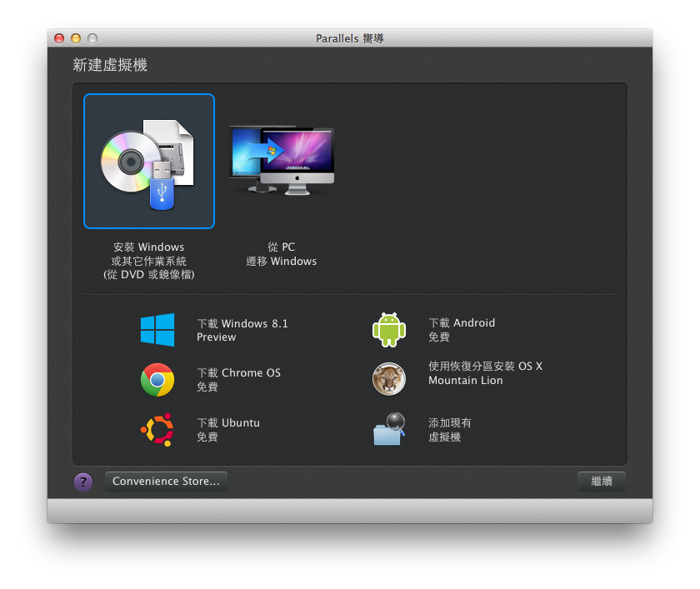The height and width of the screenshot is (589, 700).
Task: Choose 添加現有虛擬機 text
Action: coord(449,430)
